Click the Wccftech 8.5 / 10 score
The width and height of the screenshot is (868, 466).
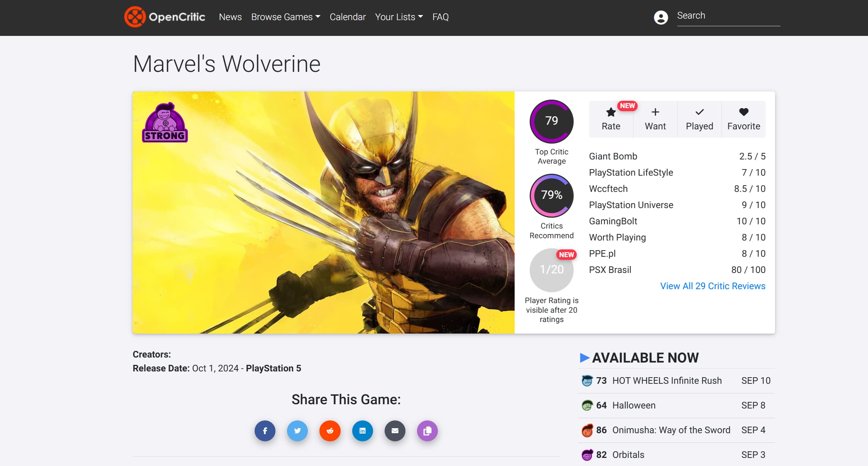(750, 189)
